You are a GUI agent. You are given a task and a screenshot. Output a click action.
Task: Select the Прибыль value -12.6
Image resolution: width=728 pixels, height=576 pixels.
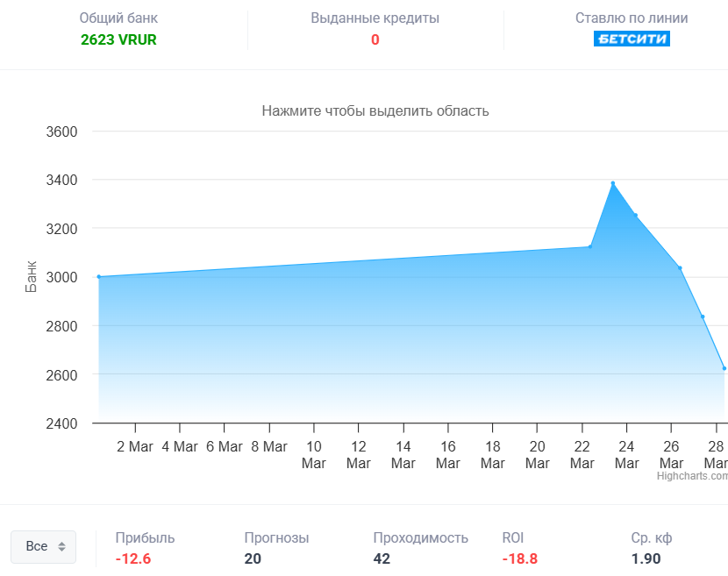[133, 558]
